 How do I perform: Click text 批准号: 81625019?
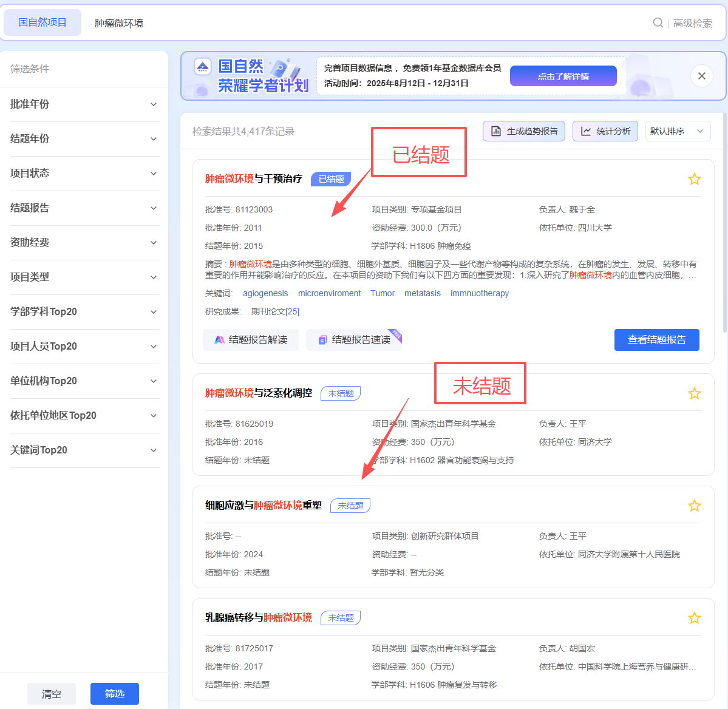pos(239,424)
